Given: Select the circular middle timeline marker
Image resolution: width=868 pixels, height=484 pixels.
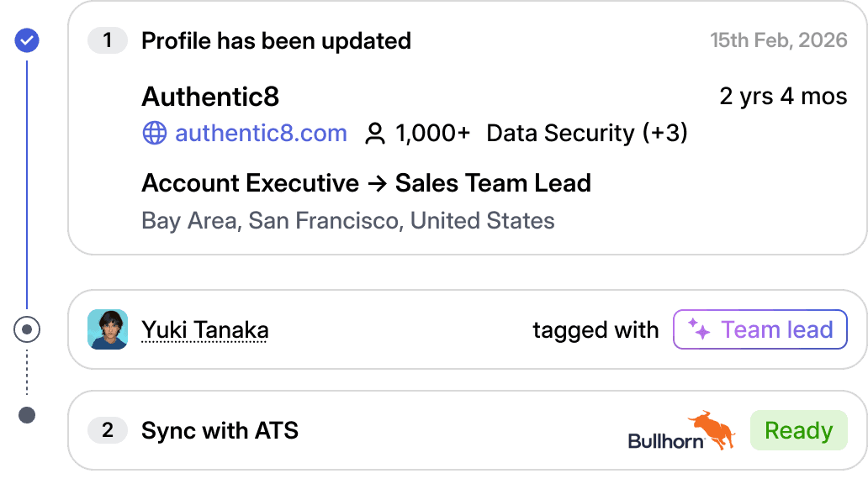Looking at the screenshot, I should pos(27,330).
